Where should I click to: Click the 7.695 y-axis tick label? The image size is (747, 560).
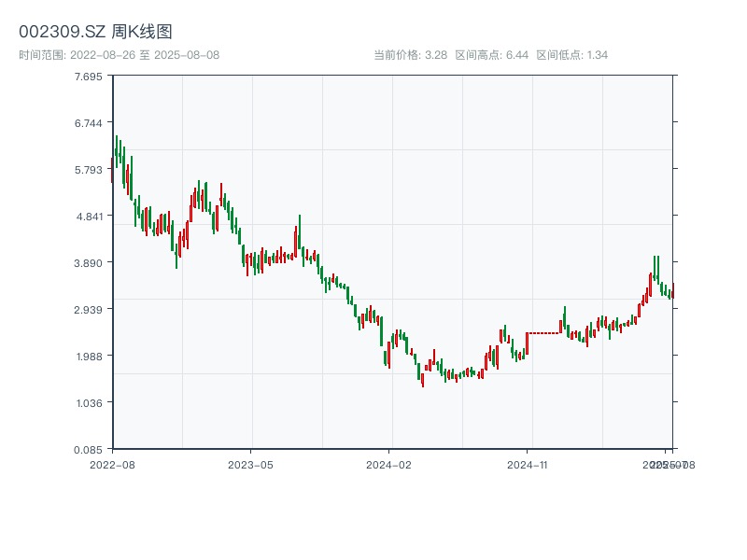click(x=90, y=77)
